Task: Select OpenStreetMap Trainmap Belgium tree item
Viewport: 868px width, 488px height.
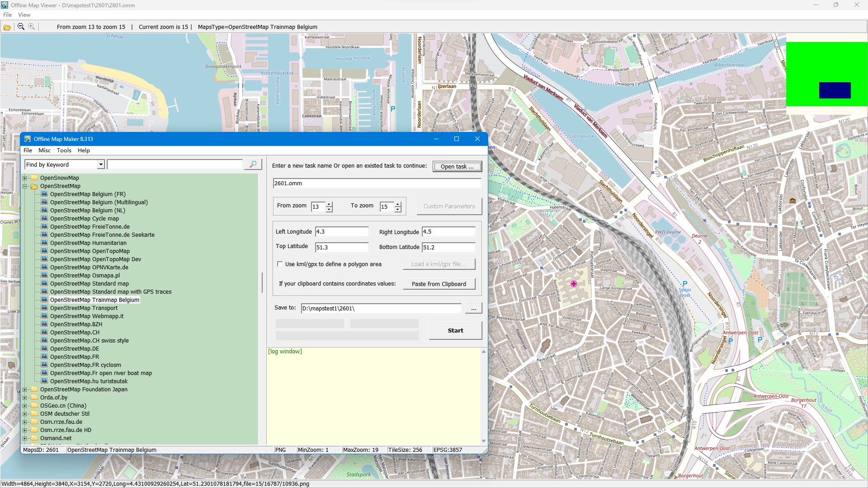Action: 94,300
